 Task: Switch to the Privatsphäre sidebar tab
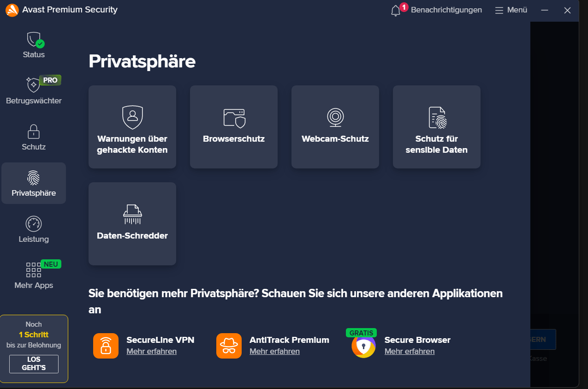click(33, 183)
